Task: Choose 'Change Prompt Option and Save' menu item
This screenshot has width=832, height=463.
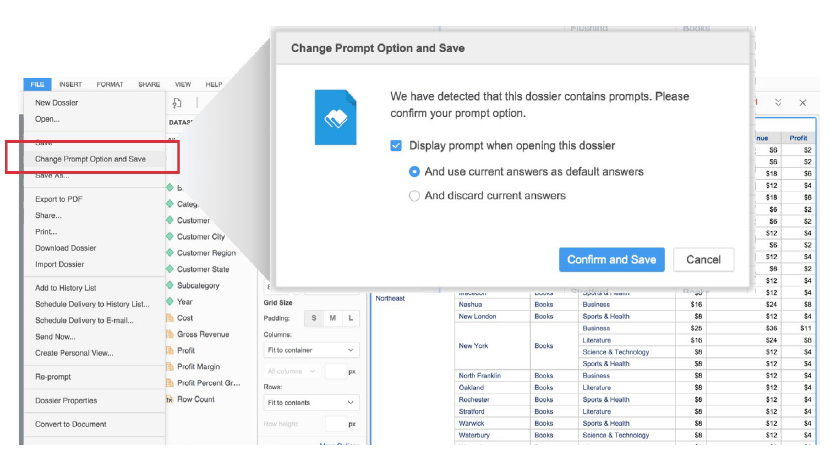Action: (90, 158)
